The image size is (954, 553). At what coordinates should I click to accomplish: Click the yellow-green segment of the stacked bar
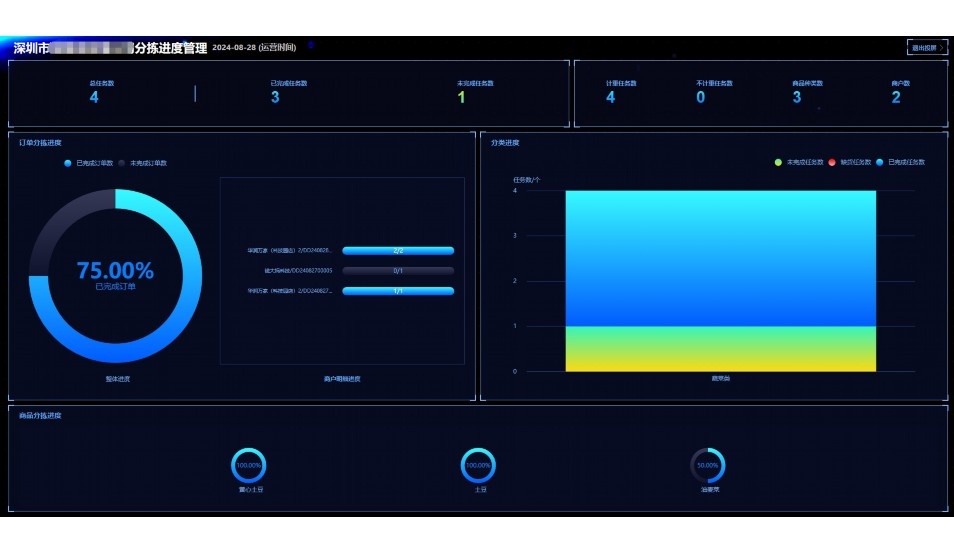720,349
